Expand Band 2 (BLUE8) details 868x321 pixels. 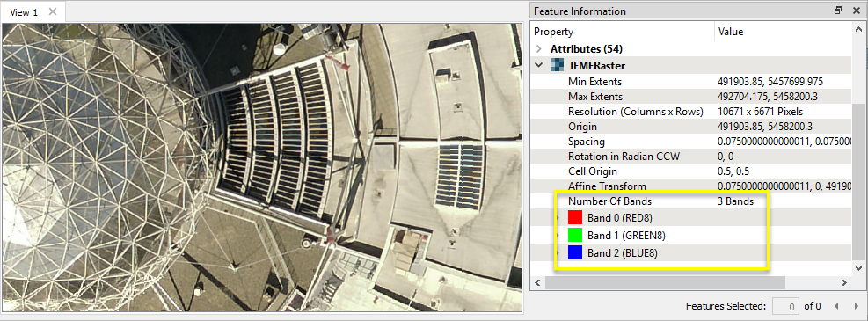pyautogui.click(x=558, y=254)
